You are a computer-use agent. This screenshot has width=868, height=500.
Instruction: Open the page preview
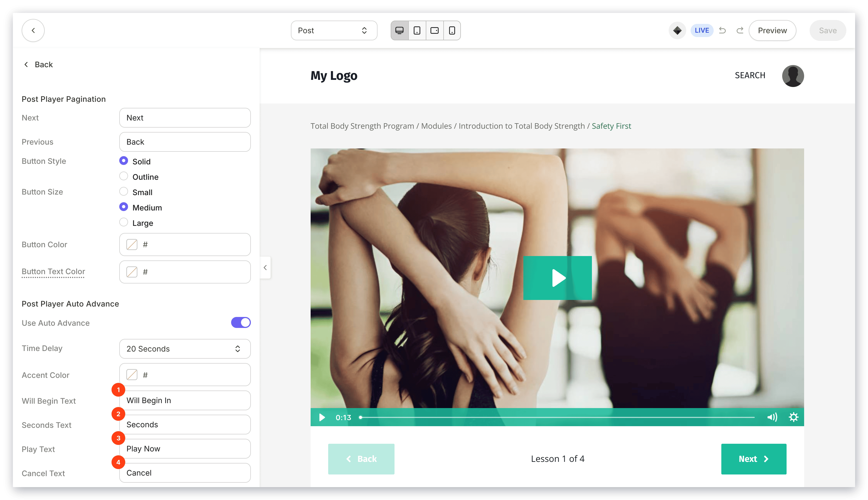tap(772, 30)
